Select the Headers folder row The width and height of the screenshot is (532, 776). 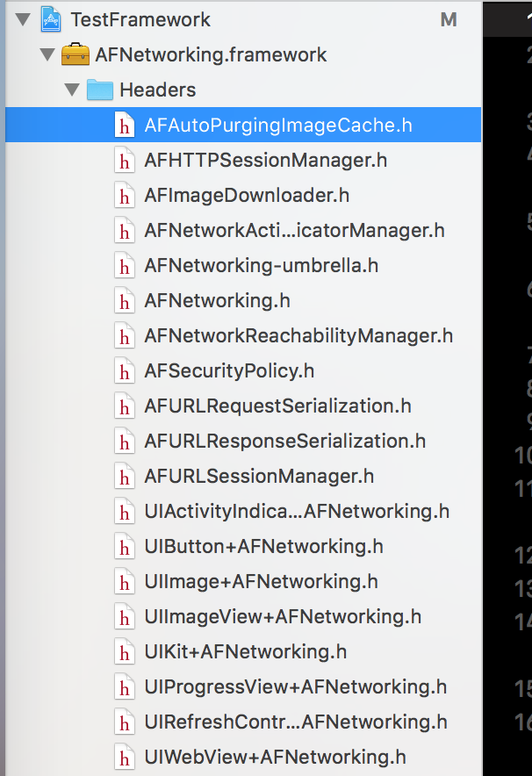[x=243, y=90]
